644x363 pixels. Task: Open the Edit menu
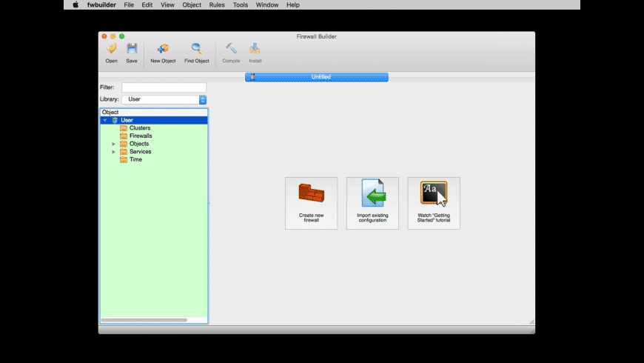pyautogui.click(x=147, y=5)
